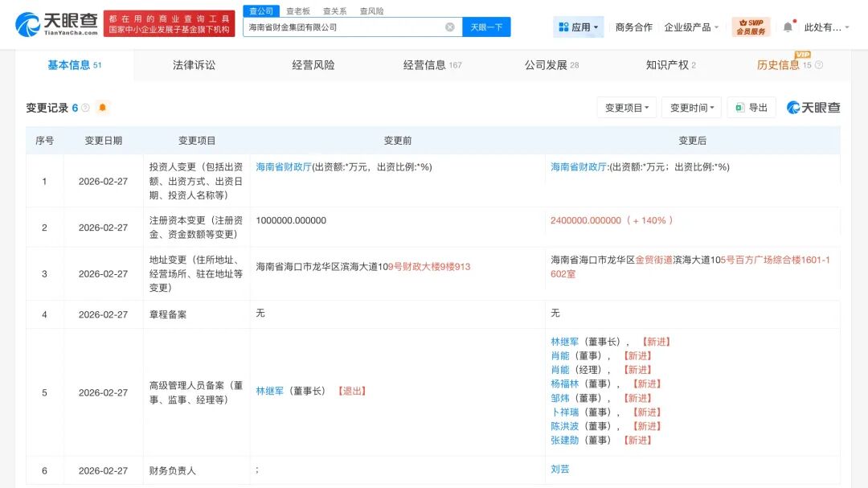Click the Tianyancha watermark logo near 导出
868x488 pixels.
(x=811, y=106)
